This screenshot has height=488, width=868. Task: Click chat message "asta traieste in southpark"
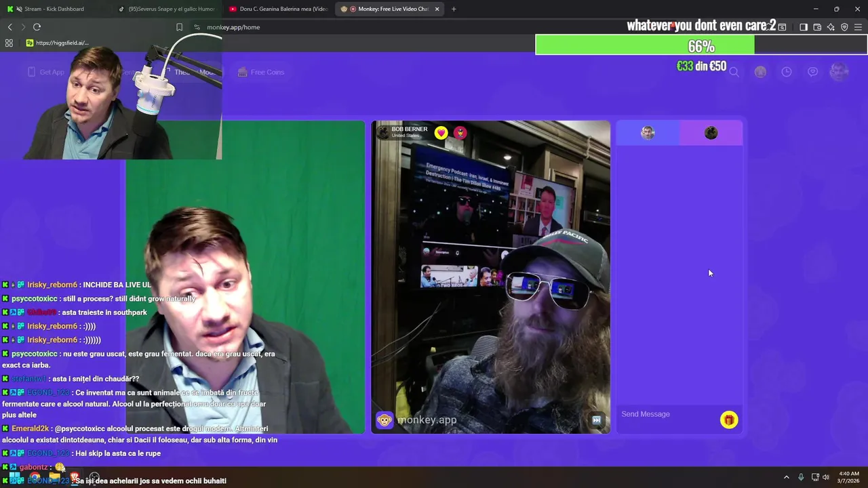[104, 312]
